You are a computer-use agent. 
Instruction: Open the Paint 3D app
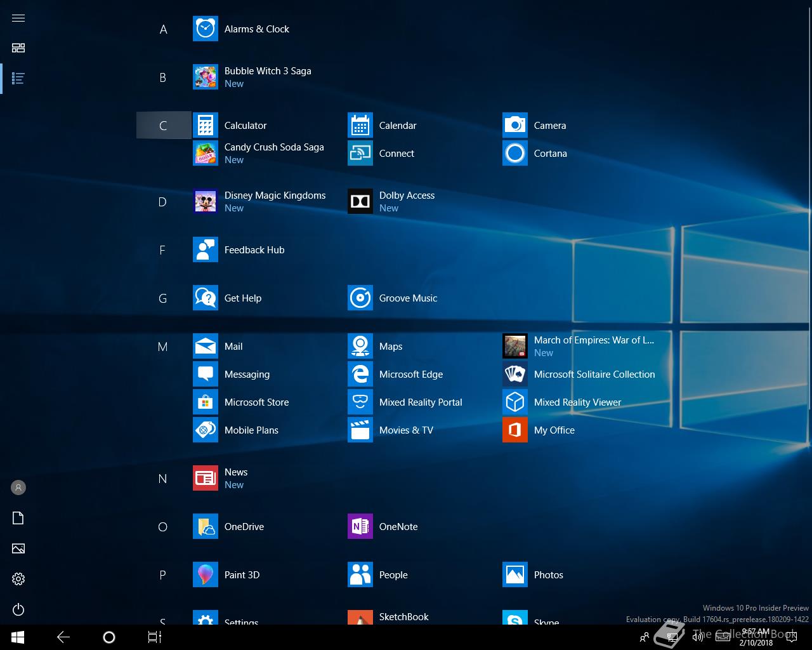227,575
